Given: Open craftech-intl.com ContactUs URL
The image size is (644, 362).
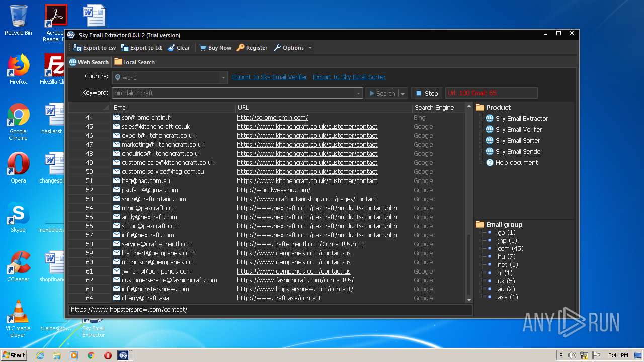Looking at the screenshot, I should pyautogui.click(x=300, y=244).
